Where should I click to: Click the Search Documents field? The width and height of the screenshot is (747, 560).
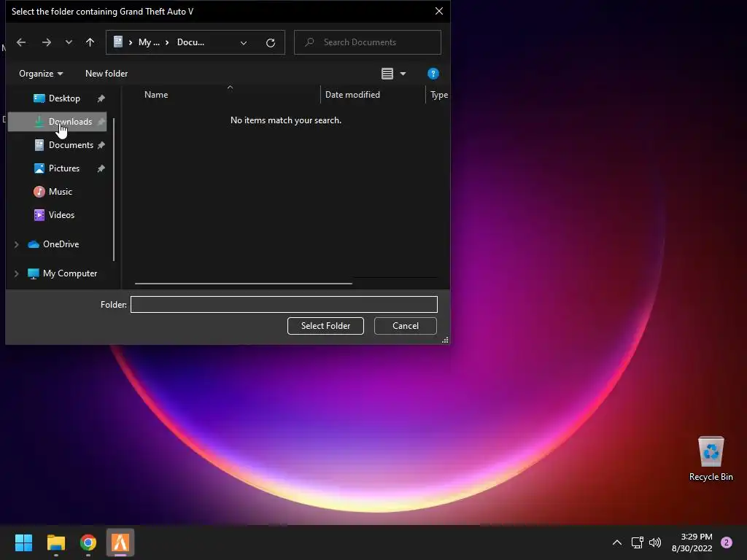click(368, 42)
